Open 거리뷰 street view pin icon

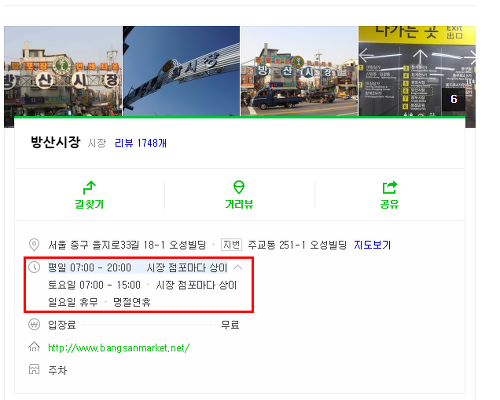click(x=239, y=187)
